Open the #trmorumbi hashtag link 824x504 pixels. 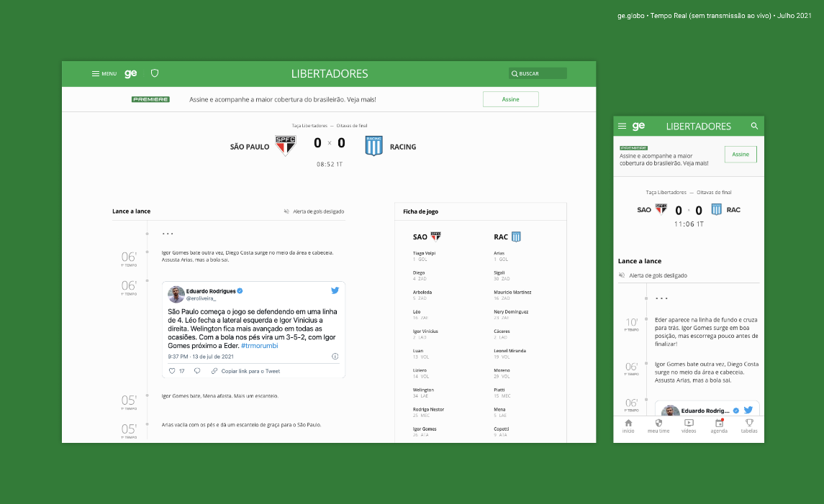coord(260,346)
